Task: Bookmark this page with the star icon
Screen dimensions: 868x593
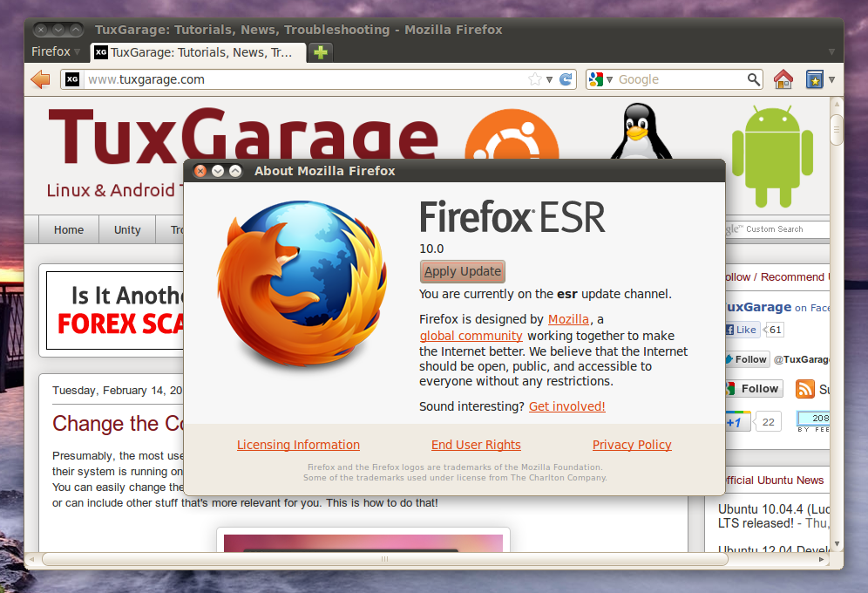Action: pyautogui.click(x=535, y=79)
